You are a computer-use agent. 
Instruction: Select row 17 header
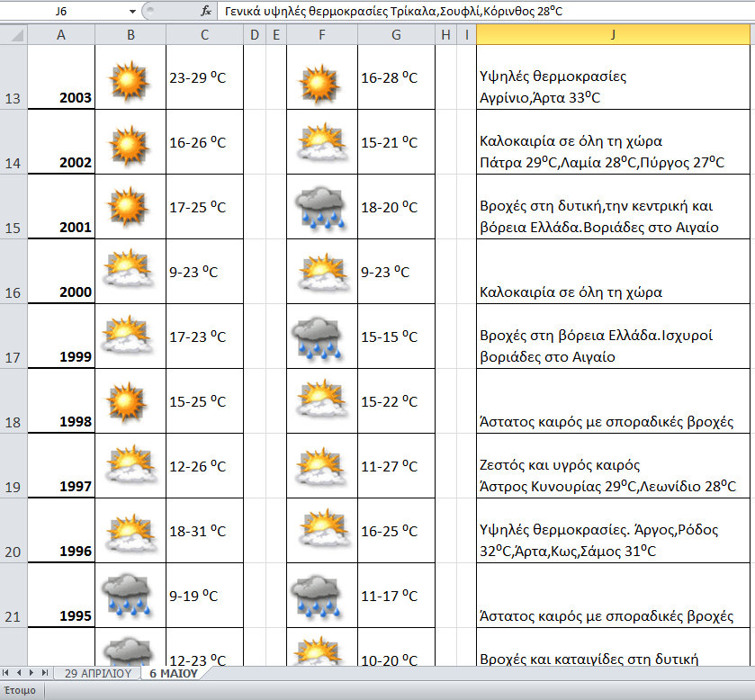13,337
